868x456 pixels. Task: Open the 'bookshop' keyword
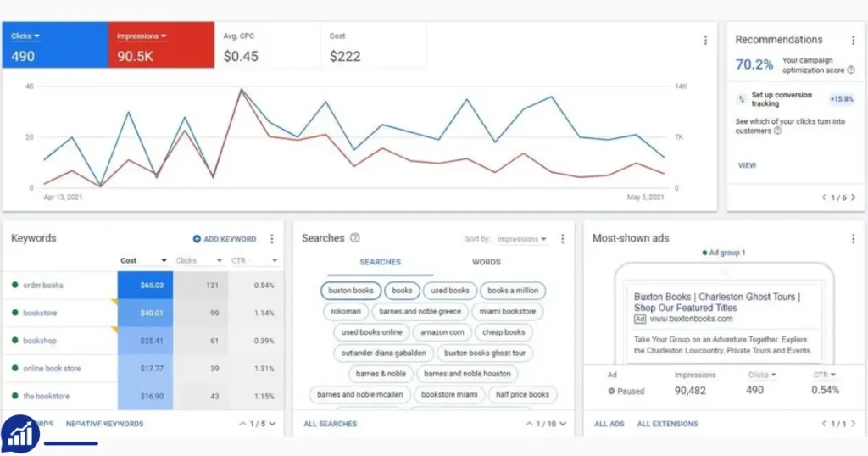pos(40,341)
